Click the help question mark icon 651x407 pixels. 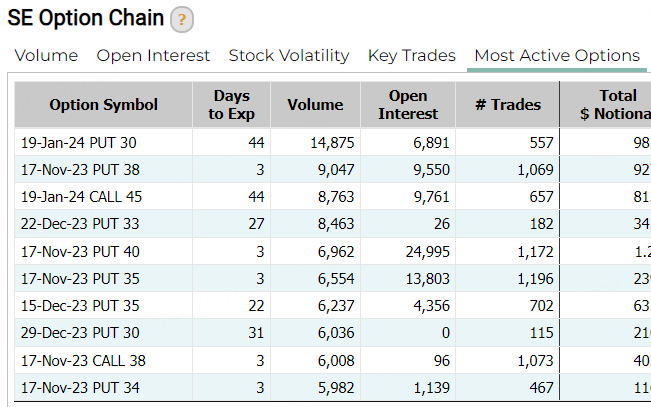point(182,20)
